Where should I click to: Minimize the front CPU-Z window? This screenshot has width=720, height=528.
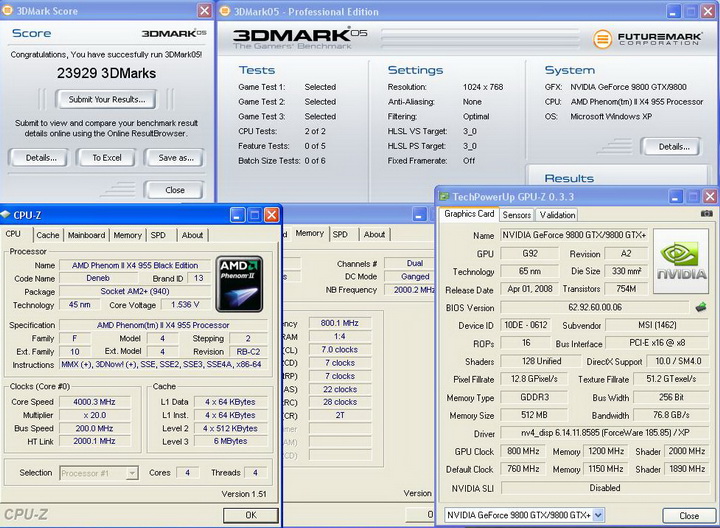coord(238,214)
